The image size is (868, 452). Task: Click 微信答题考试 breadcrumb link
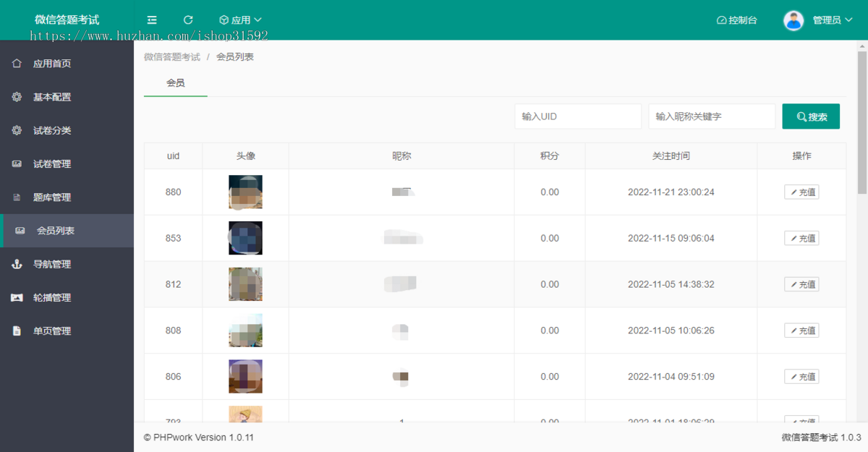(172, 56)
